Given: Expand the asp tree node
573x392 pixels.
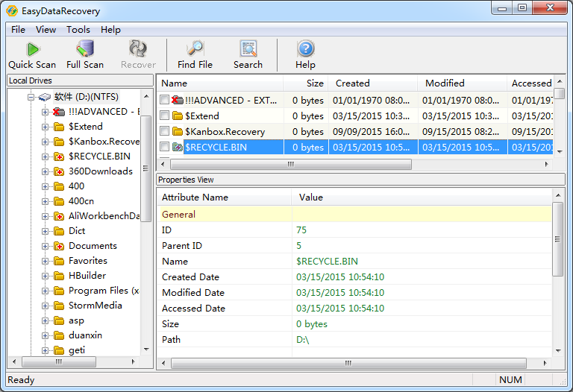Looking at the screenshot, I should 45,321.
